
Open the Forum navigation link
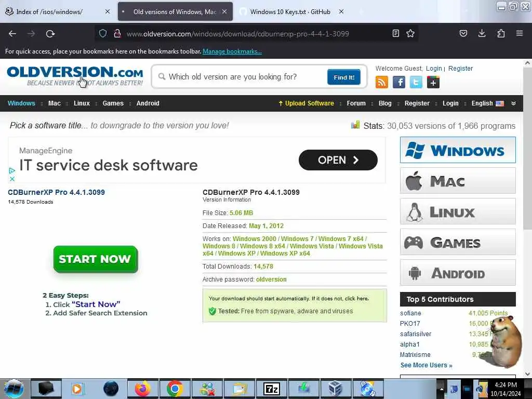click(x=356, y=103)
